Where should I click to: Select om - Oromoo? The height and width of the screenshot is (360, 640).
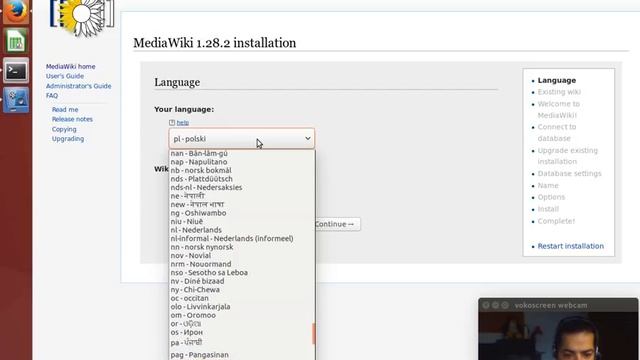coord(242,315)
